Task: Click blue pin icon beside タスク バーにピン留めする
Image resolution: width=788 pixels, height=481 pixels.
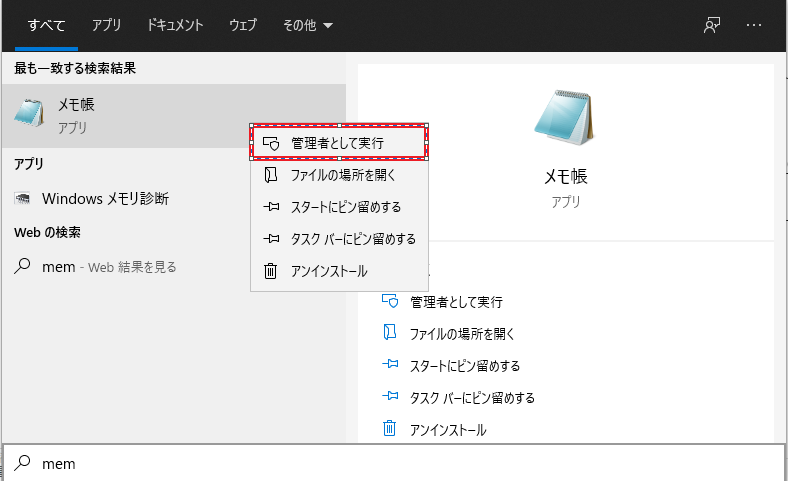Action: [390, 396]
